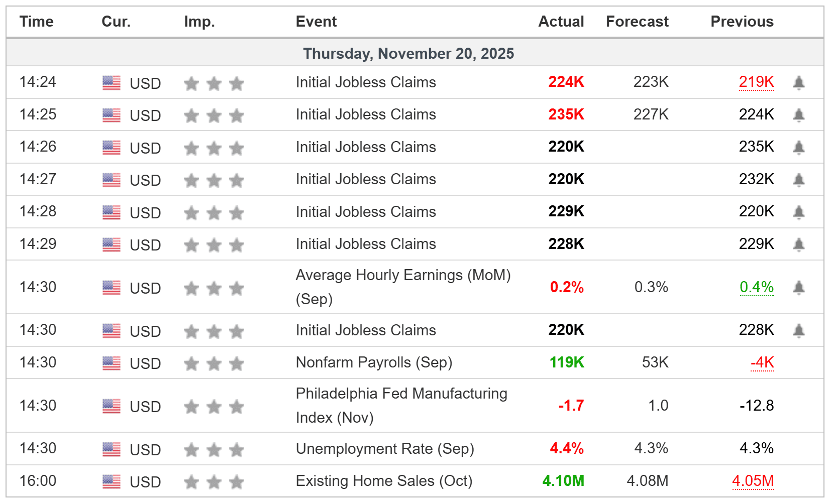830x504 pixels.
Task: Click the Event column header
Action: pyautogui.click(x=316, y=22)
